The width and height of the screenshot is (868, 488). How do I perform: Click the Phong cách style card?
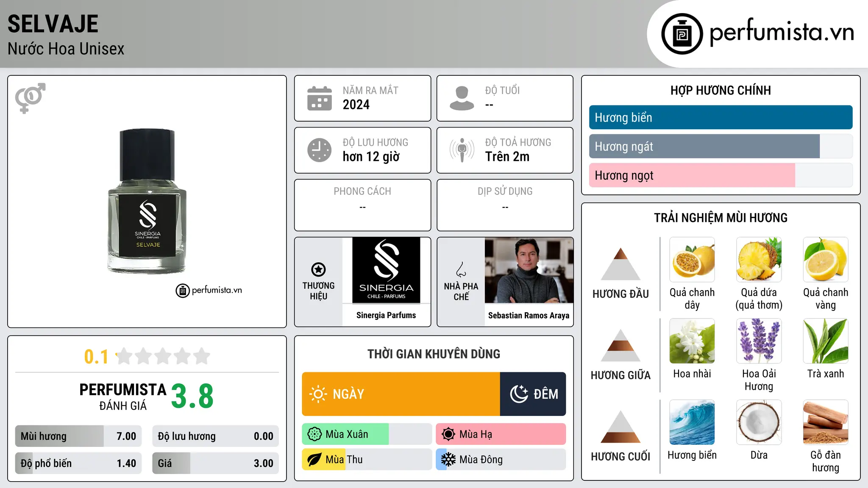coord(362,205)
